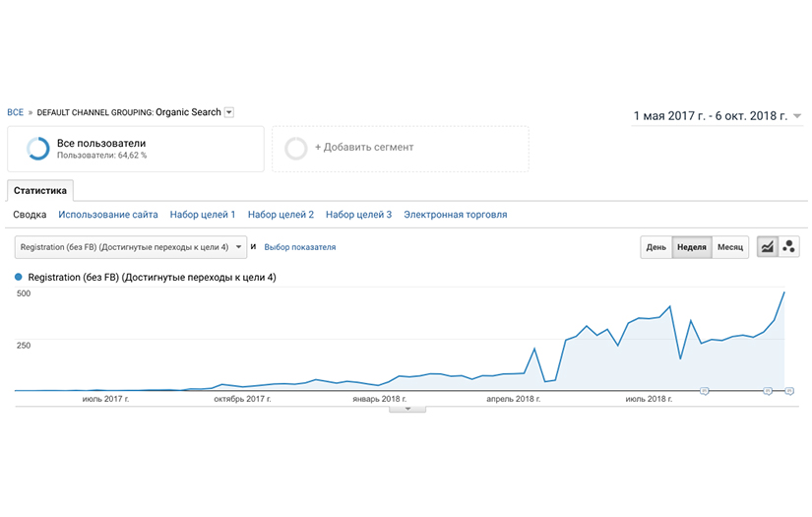Screen dimensions: 812x517
Task: Open the date range dropdown arrow
Action: [x=797, y=116]
